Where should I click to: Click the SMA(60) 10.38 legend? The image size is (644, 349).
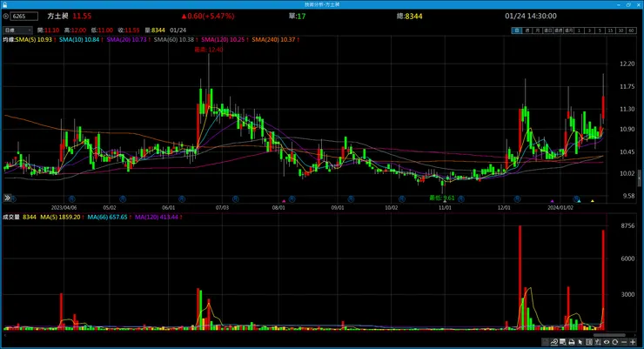[x=176, y=39]
